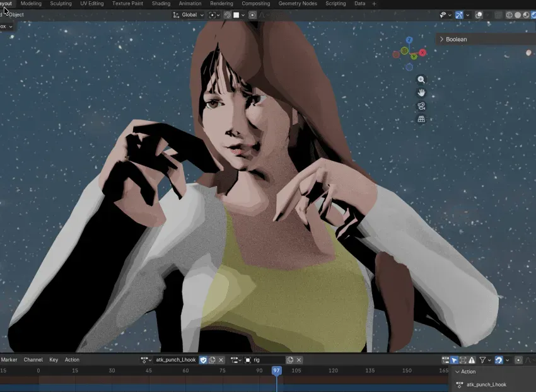Unassign the rig slot with X

(x=299, y=360)
